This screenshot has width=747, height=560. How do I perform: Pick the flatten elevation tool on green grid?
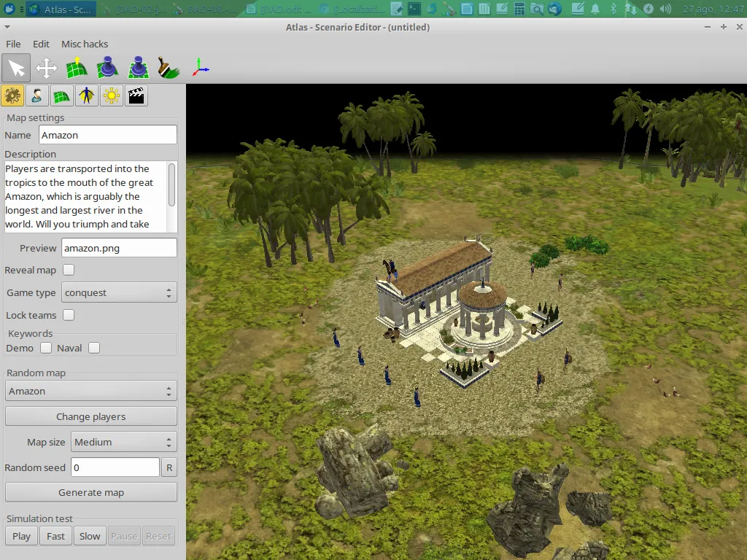point(138,68)
